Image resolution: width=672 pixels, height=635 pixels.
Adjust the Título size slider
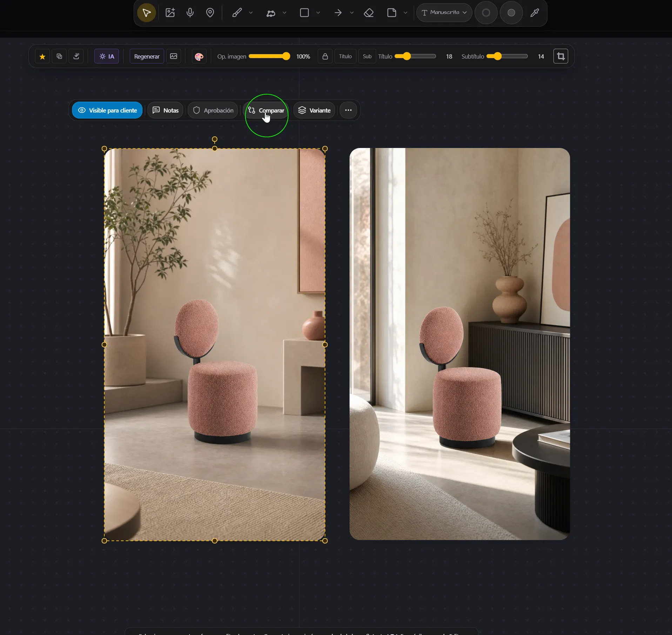[415, 56]
